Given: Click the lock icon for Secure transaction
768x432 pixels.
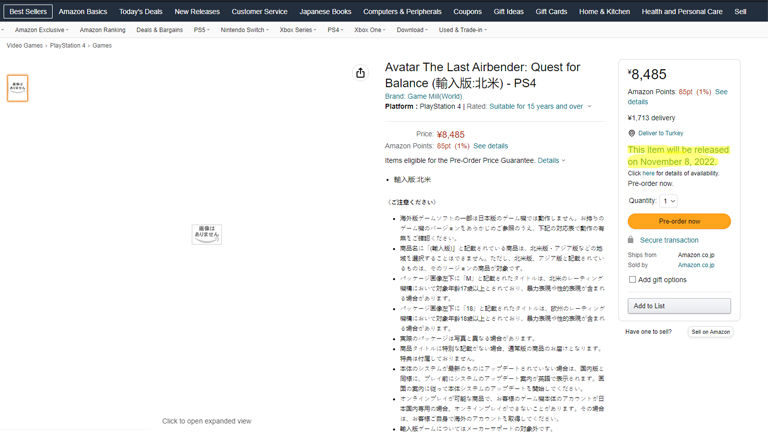Looking at the screenshot, I should tap(631, 240).
